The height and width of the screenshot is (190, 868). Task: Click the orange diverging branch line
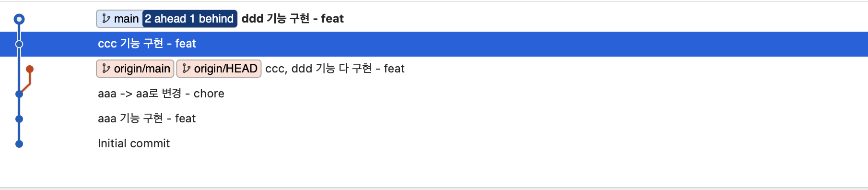[x=27, y=84]
